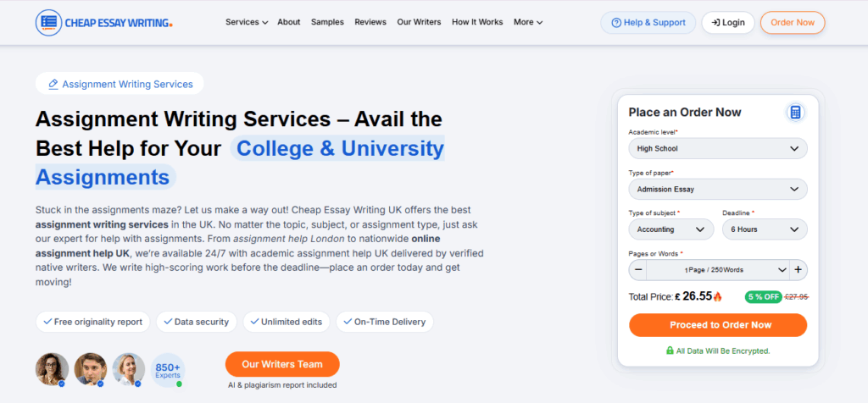Click the 850+ Experts badge

[167, 370]
